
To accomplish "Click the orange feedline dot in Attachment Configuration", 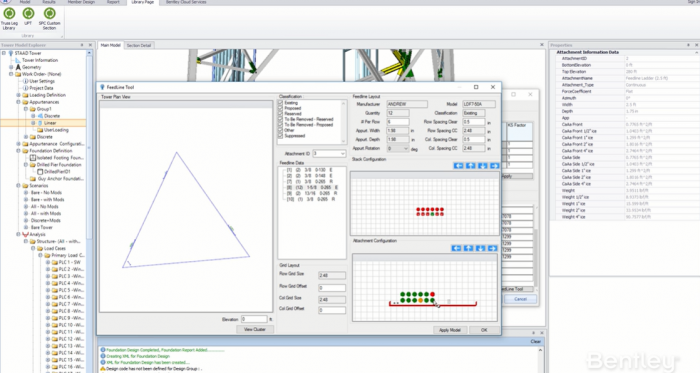I will pyautogui.click(x=421, y=300).
